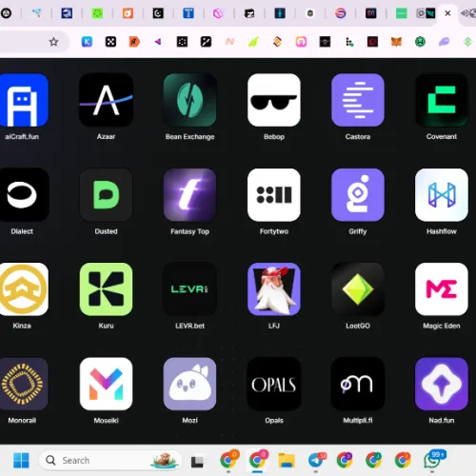The height and width of the screenshot is (476, 476).
Task: Open the LootGO diamond app
Action: click(x=358, y=289)
